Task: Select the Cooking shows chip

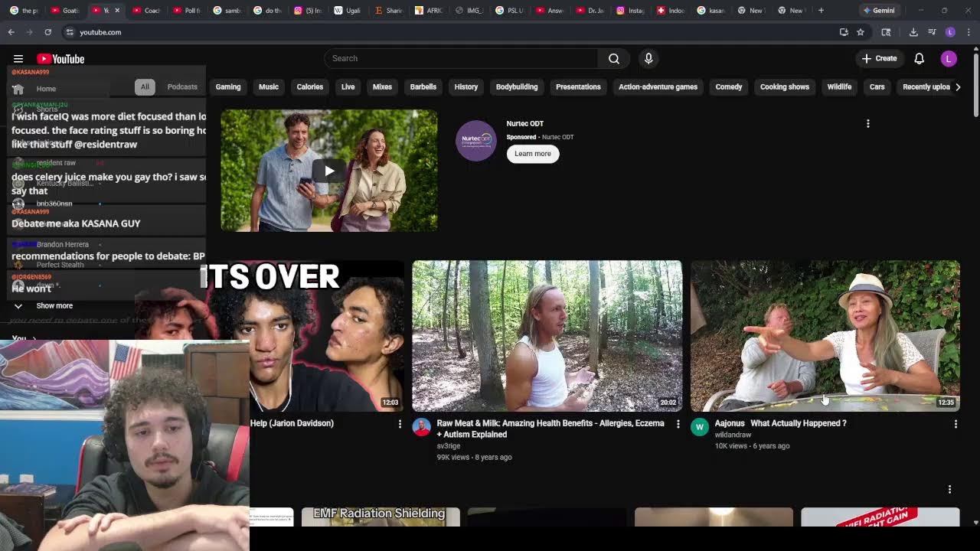Action: pos(785,87)
